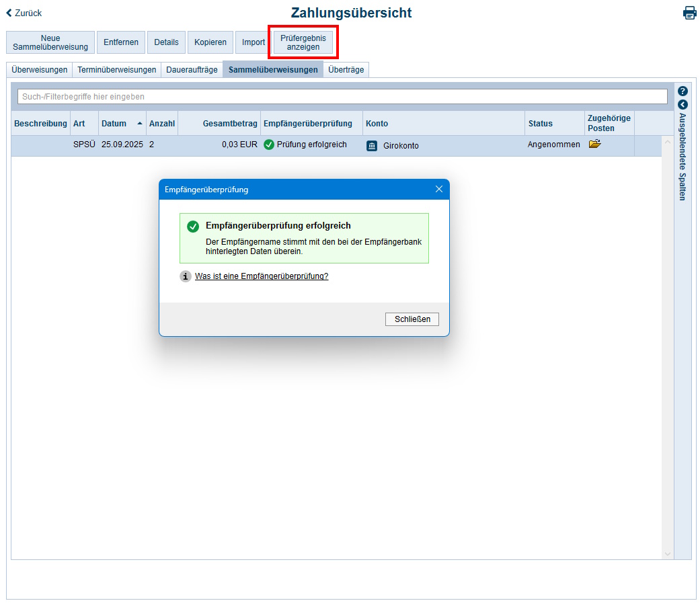Click the scrollbar down arrow in the table
This screenshot has height=603, width=700.
(667, 554)
